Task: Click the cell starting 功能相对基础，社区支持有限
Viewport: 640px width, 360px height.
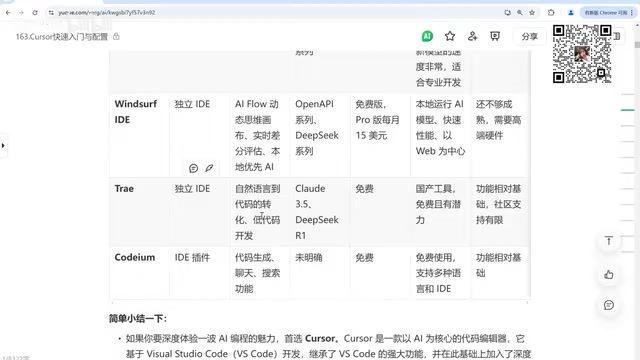Action: [x=500, y=211]
